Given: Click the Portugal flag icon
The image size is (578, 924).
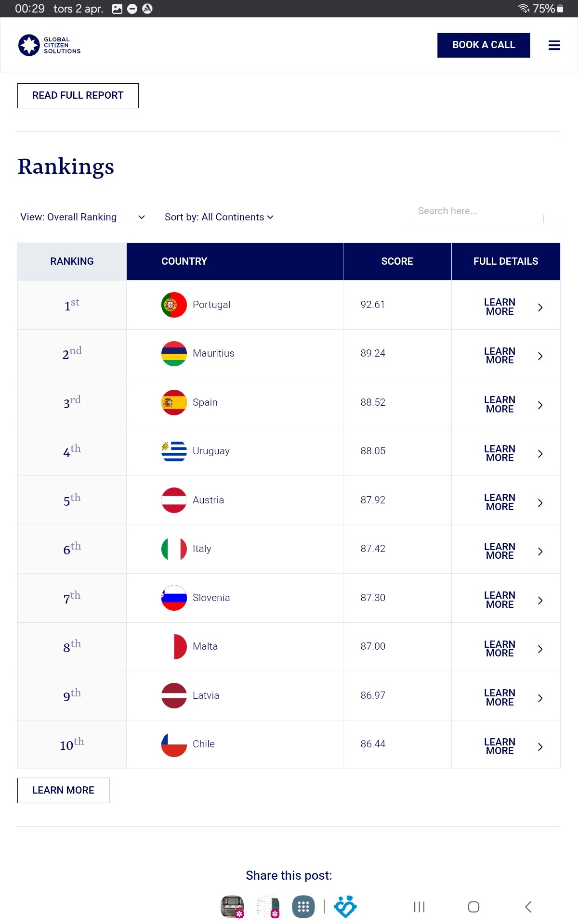Looking at the screenshot, I should point(174,305).
